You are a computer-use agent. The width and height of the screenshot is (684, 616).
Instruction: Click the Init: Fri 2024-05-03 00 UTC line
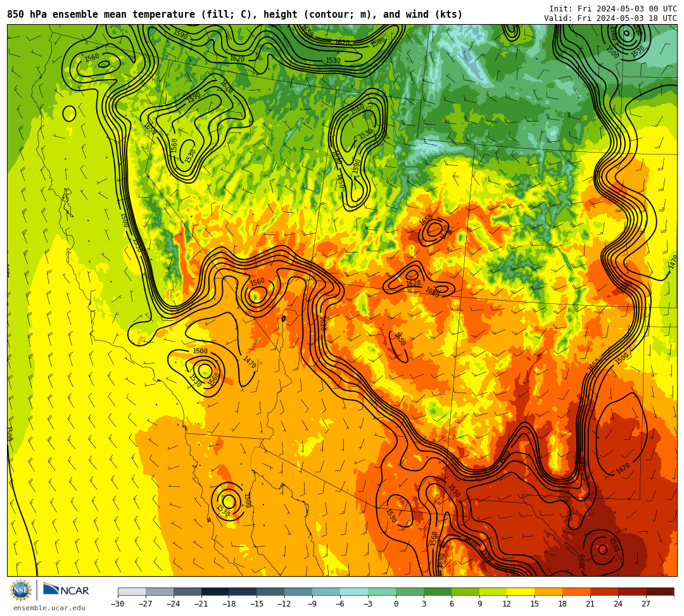point(613,9)
